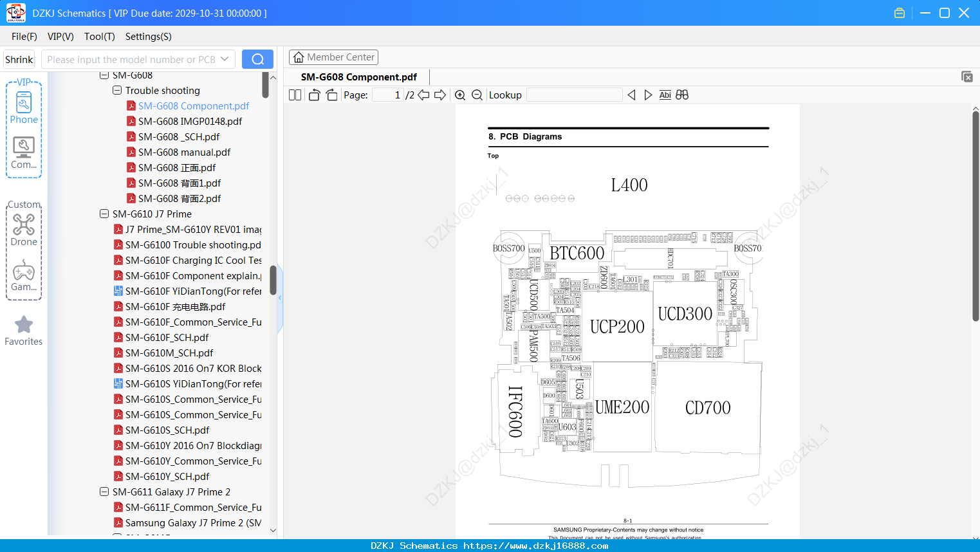980x552 pixels.
Task: Click the Member Center button
Action: [x=333, y=57]
